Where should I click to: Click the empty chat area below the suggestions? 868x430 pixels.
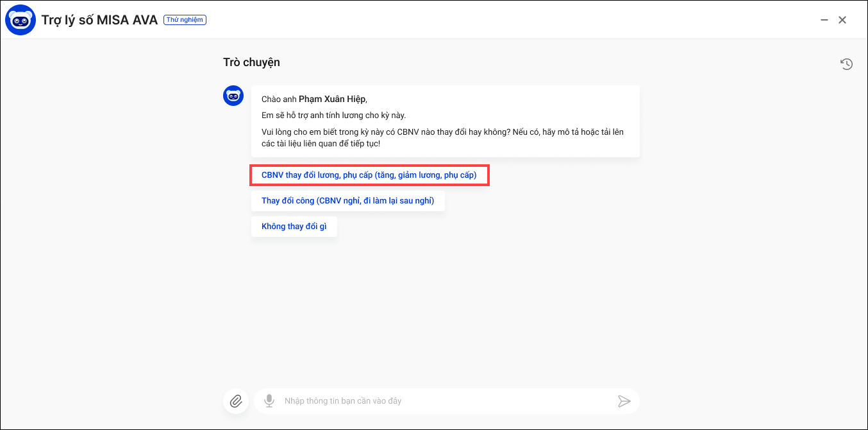[x=430, y=308]
